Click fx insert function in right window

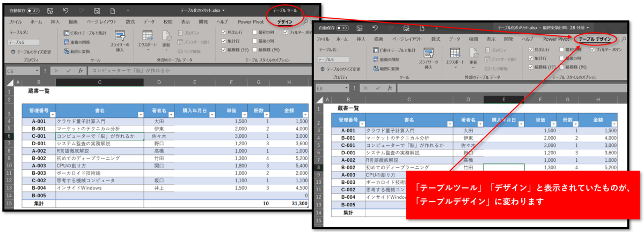click(x=390, y=87)
